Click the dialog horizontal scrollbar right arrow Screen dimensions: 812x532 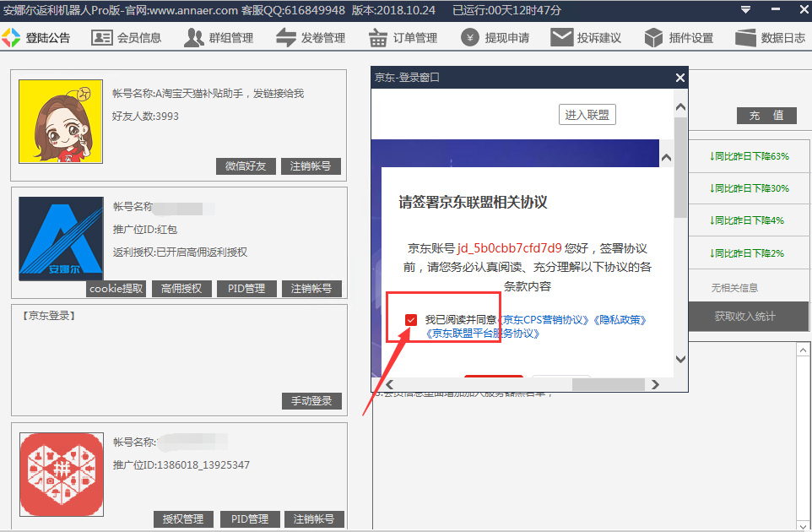click(x=656, y=384)
